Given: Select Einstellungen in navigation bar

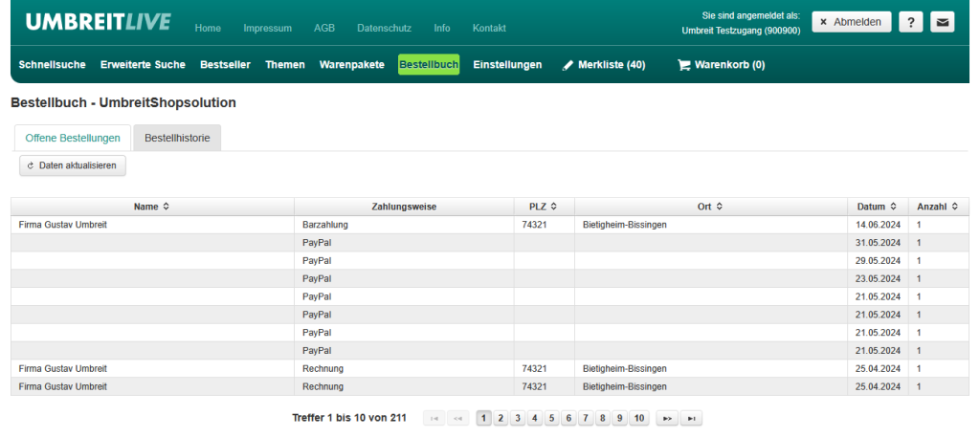Looking at the screenshot, I should point(507,65).
